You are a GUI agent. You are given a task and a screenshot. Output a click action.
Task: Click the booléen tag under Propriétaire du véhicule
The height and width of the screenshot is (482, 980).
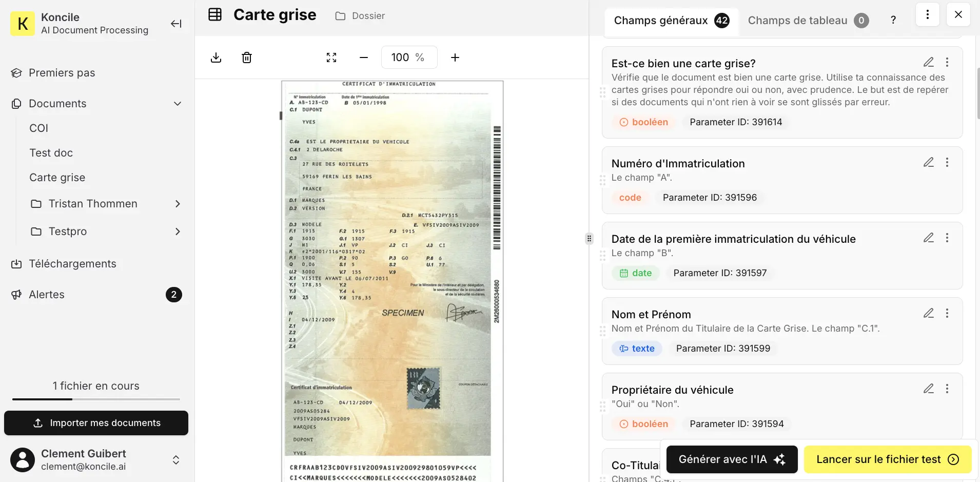click(644, 424)
